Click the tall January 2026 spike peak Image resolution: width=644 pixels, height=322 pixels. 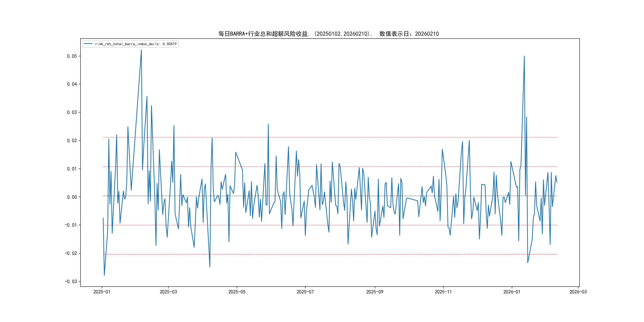[x=524, y=56]
